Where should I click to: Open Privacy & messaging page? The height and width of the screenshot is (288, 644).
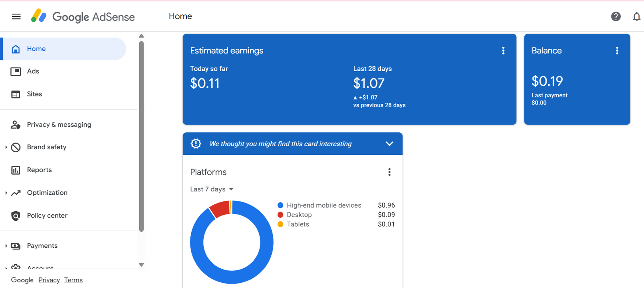point(59,125)
